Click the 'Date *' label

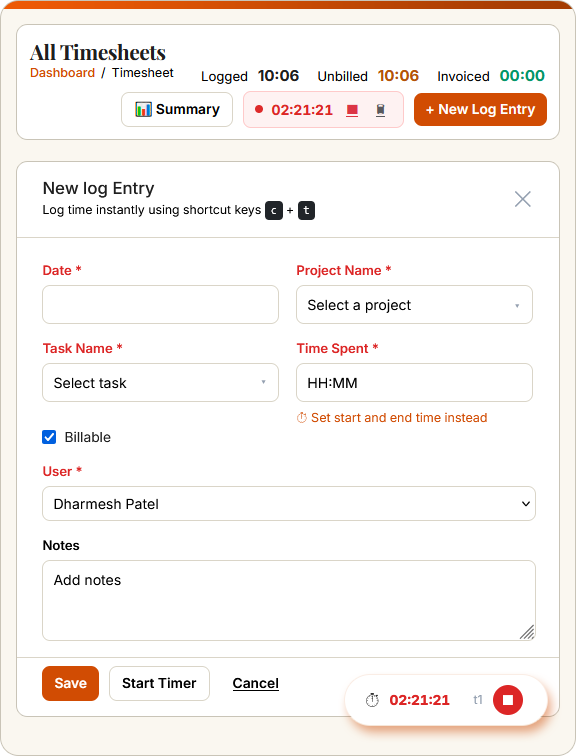[x=62, y=270]
